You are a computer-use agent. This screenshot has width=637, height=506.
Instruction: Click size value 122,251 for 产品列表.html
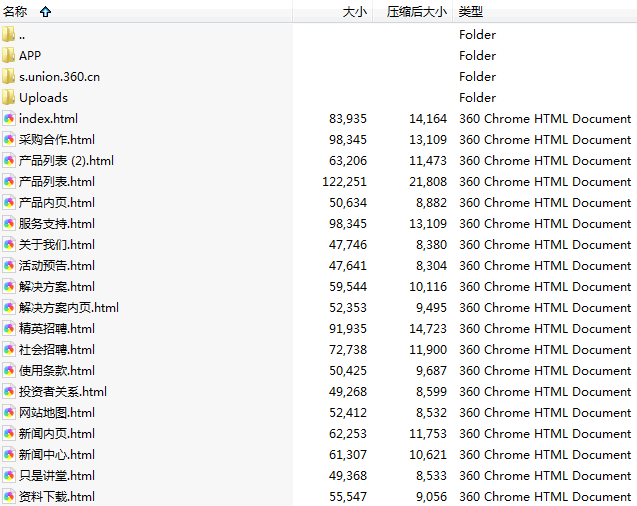click(x=344, y=182)
